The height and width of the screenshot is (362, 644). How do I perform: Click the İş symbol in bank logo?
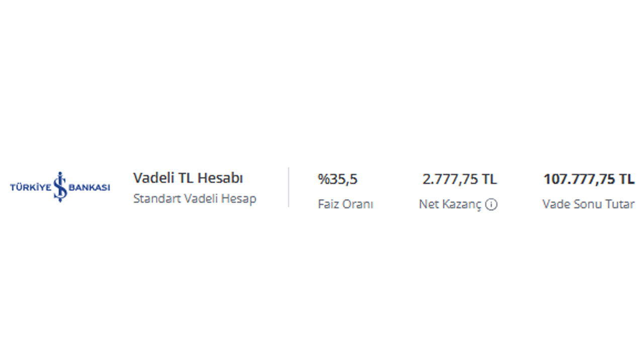point(60,187)
